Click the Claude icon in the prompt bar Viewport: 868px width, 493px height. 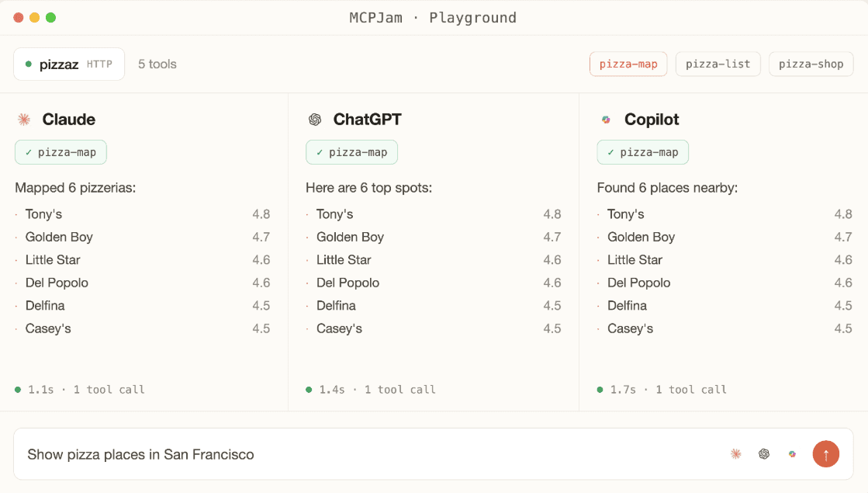pos(735,454)
